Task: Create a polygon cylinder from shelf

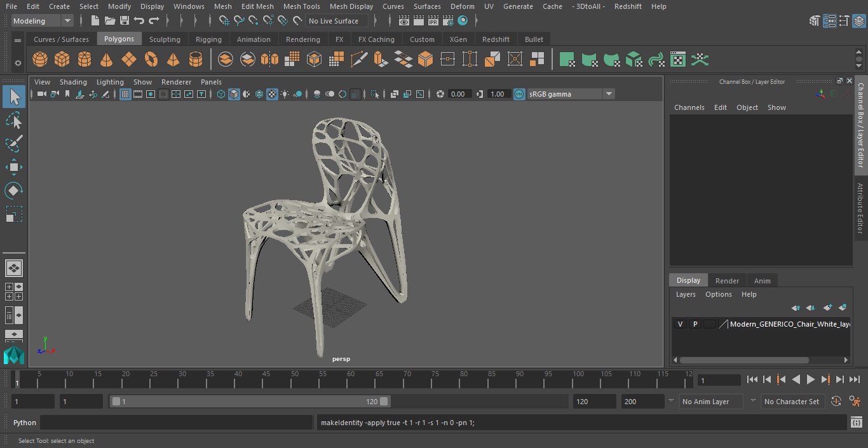Action: click(x=84, y=60)
